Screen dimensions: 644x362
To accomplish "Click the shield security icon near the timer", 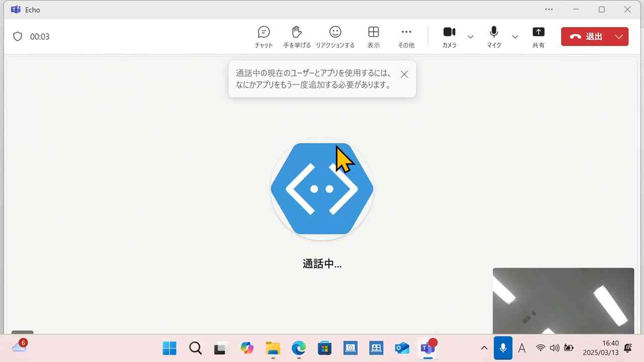I will pyautogui.click(x=18, y=36).
